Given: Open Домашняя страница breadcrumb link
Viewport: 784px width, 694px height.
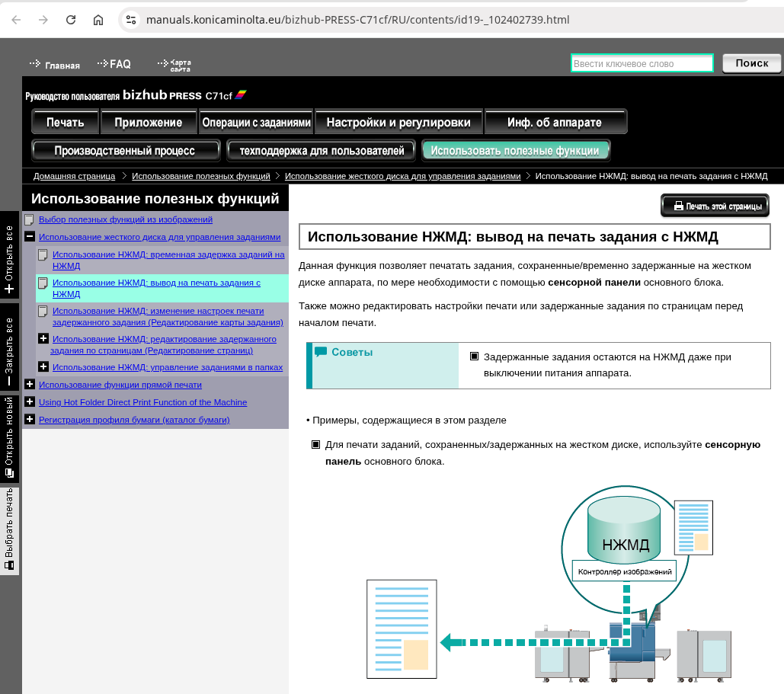Looking at the screenshot, I should 74,176.
